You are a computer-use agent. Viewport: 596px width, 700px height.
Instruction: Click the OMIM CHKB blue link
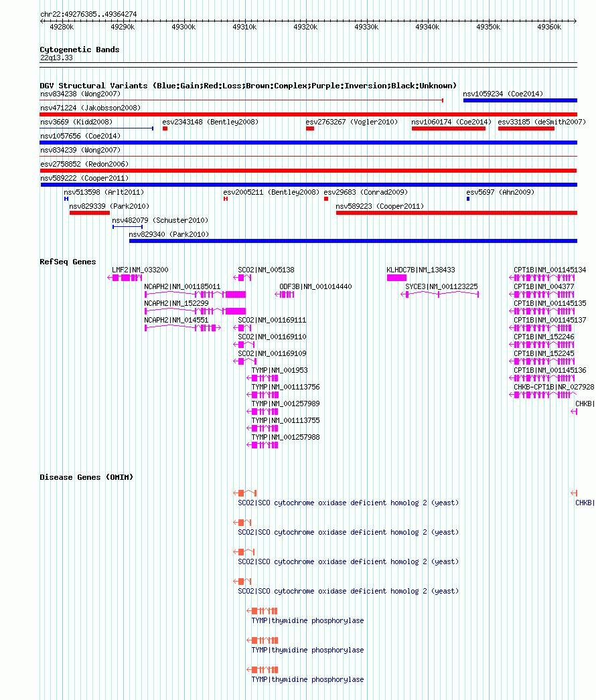(x=585, y=503)
